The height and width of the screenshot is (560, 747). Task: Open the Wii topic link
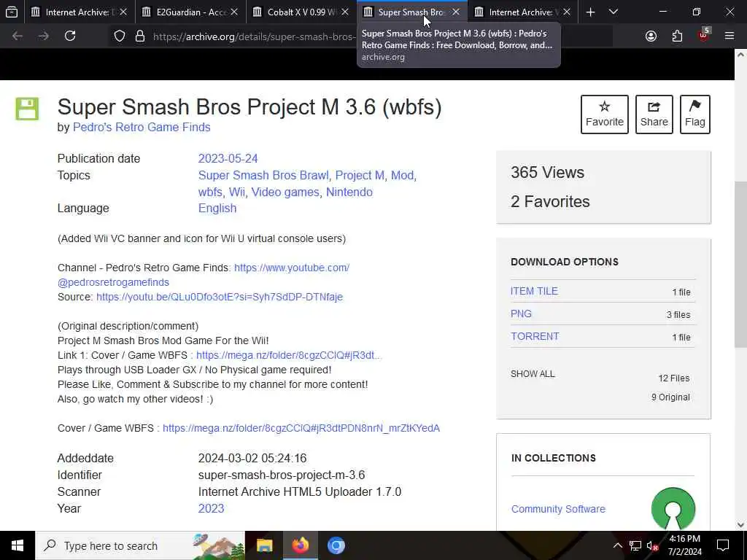click(237, 192)
